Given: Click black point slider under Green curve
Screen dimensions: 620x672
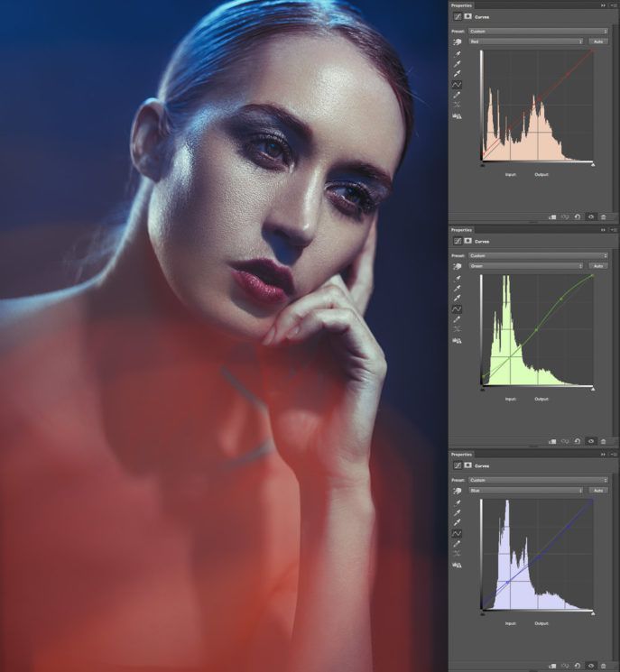Looking at the screenshot, I should point(483,389).
